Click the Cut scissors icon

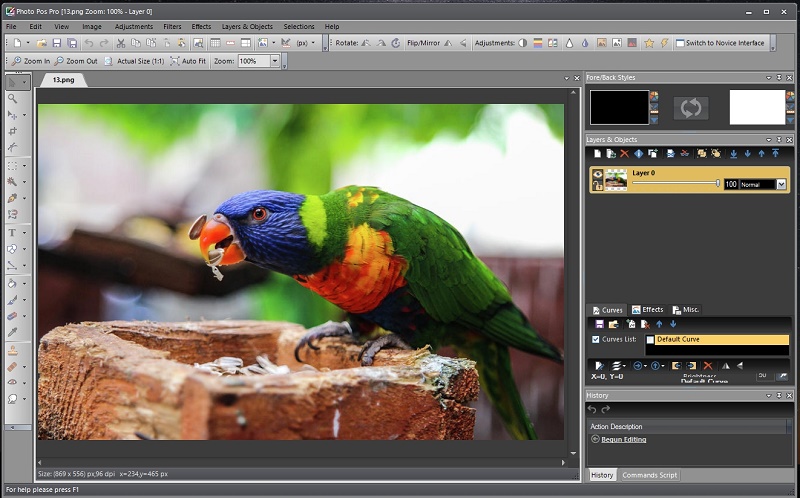pyautogui.click(x=121, y=43)
